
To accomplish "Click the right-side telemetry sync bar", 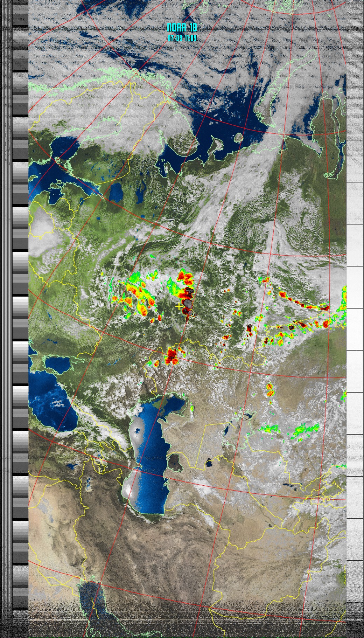I will click(x=354, y=315).
